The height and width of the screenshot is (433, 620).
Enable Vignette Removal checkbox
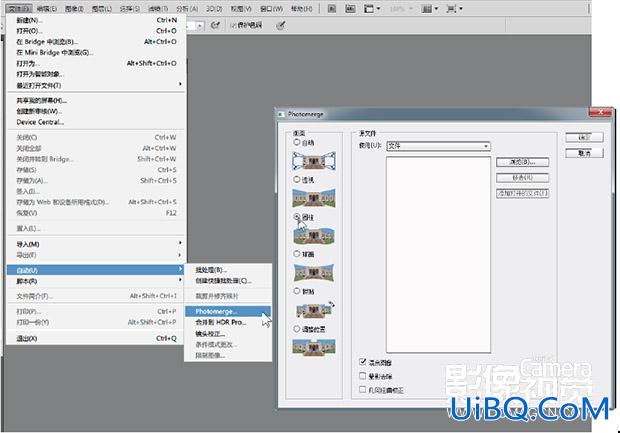pyautogui.click(x=363, y=376)
